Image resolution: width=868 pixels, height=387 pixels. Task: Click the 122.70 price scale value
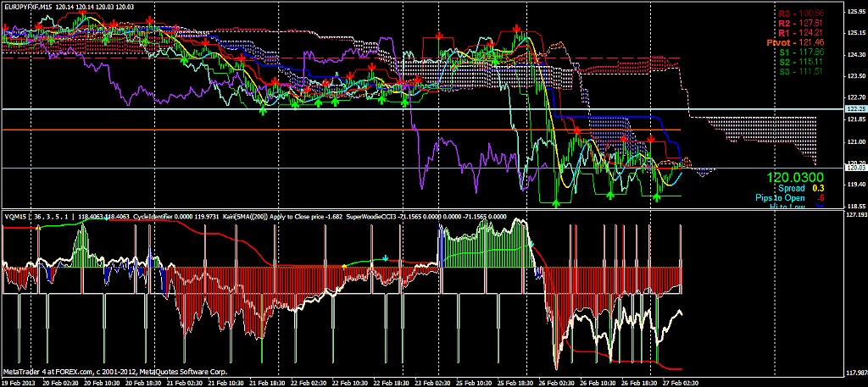(x=856, y=98)
